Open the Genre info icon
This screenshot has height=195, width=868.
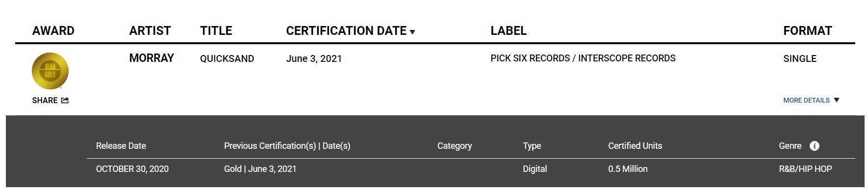(x=814, y=146)
